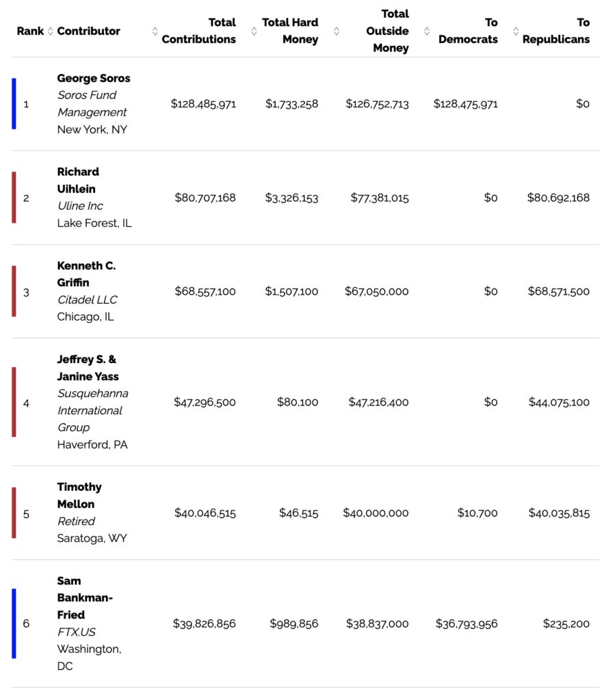The height and width of the screenshot is (700, 615).
Task: Click the sort arrows beside Rank header
Action: [50, 31]
